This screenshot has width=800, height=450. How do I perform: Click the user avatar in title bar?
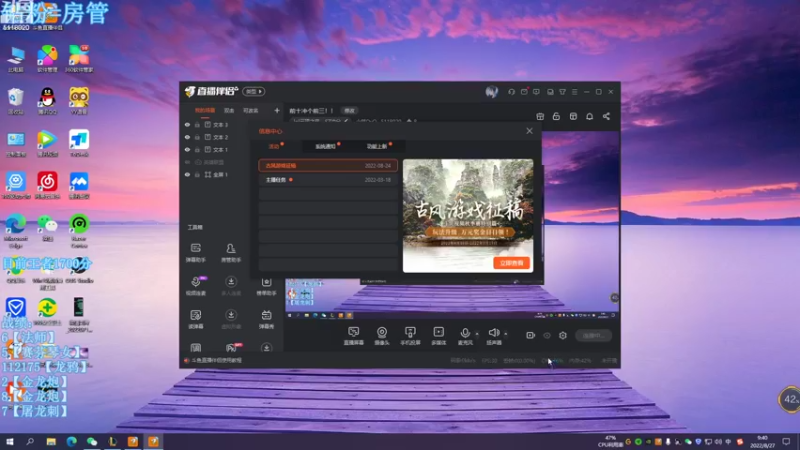click(x=491, y=92)
